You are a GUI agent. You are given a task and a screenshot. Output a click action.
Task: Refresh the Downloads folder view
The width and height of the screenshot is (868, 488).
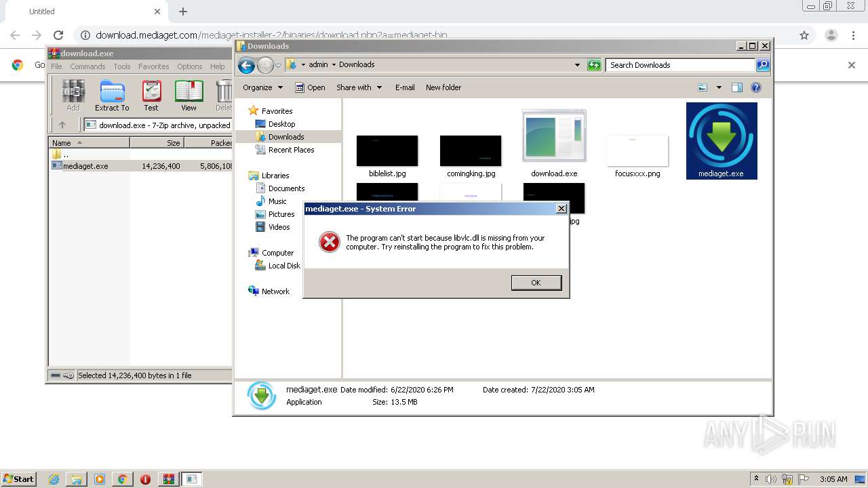(594, 65)
